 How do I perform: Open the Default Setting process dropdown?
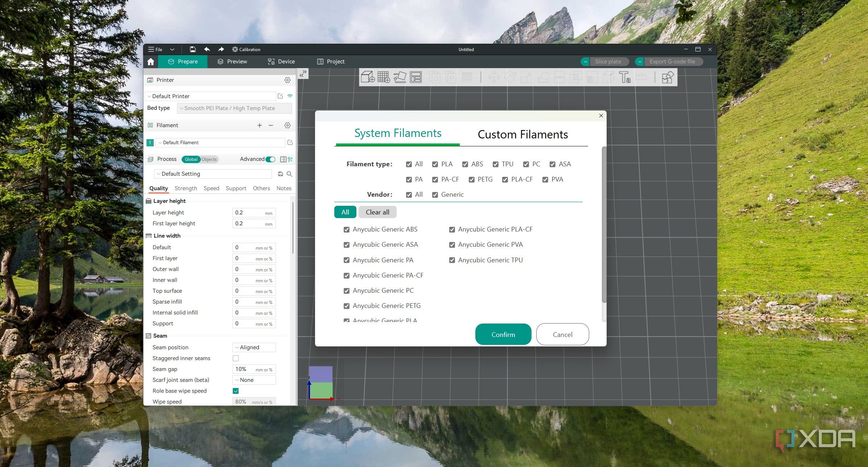pos(213,174)
